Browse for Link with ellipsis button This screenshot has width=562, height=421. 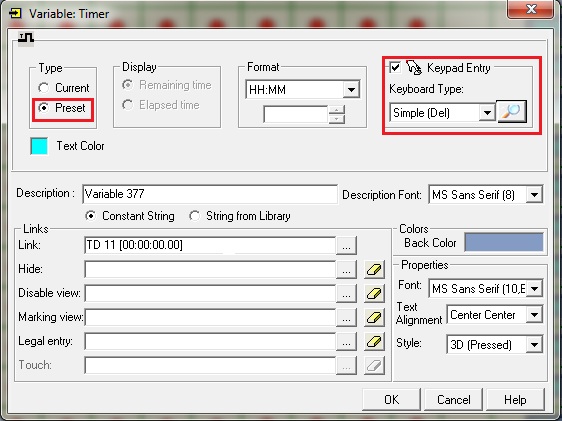pos(346,245)
